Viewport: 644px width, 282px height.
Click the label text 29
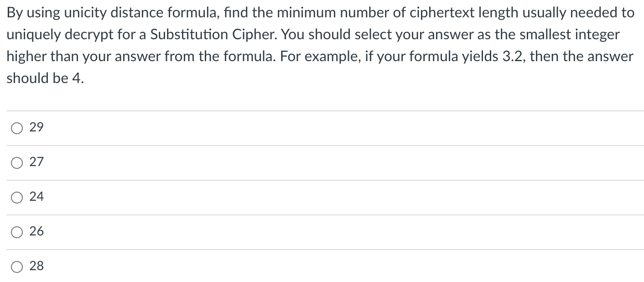pyautogui.click(x=36, y=127)
